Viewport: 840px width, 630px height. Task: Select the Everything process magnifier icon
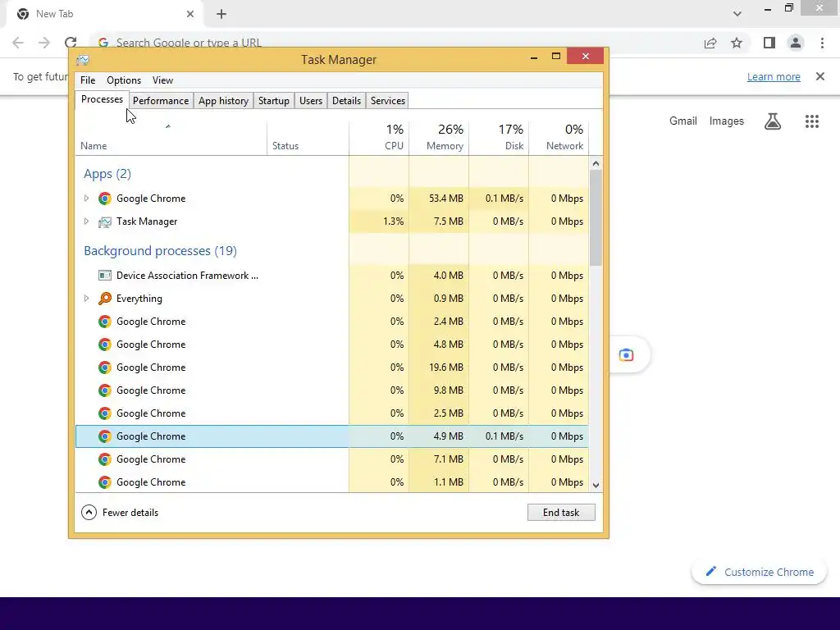(105, 299)
